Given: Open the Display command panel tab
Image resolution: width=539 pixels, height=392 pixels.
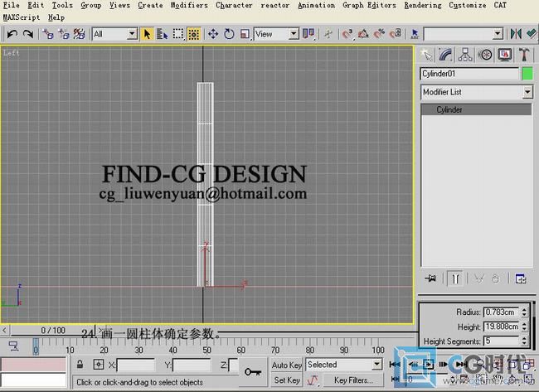Looking at the screenshot, I should pyautogui.click(x=505, y=55).
